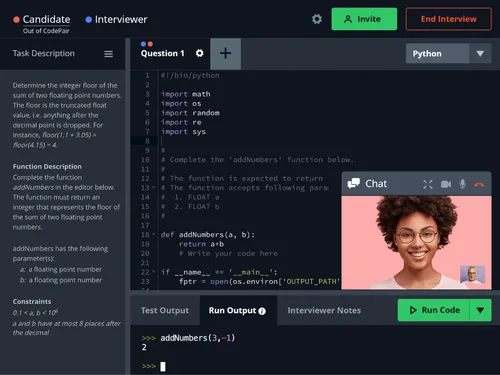500x375 pixels.
Task: Toggle the camera in chat panel
Action: point(446,184)
